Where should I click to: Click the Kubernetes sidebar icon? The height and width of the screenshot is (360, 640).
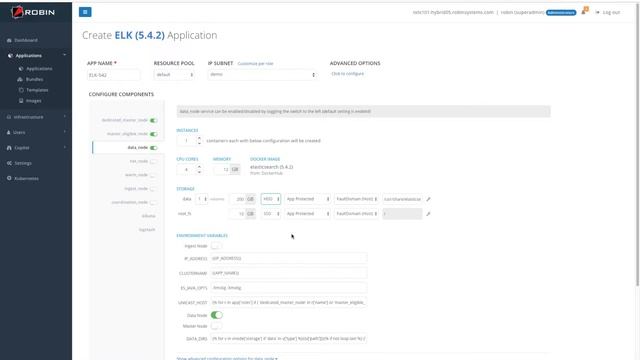pyautogui.click(x=9, y=178)
